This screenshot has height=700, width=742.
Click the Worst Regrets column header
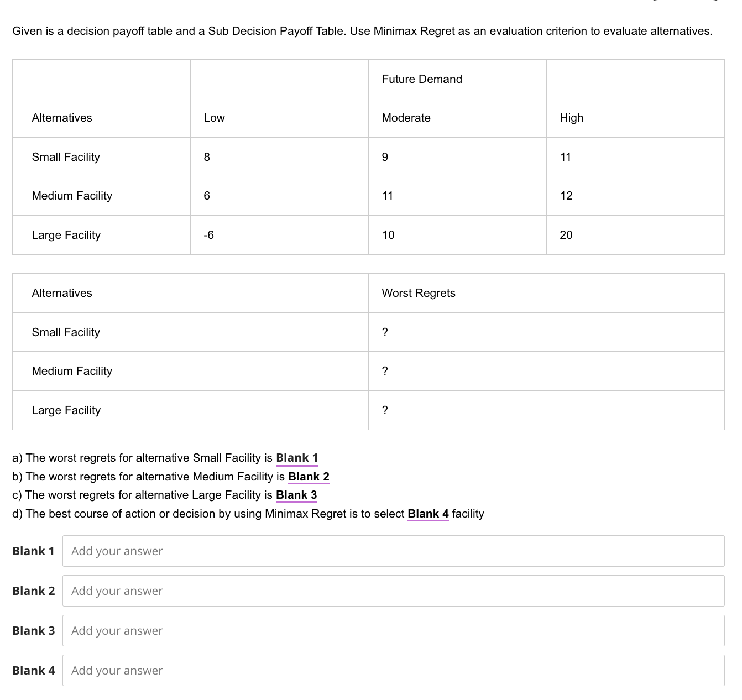pyautogui.click(x=419, y=293)
